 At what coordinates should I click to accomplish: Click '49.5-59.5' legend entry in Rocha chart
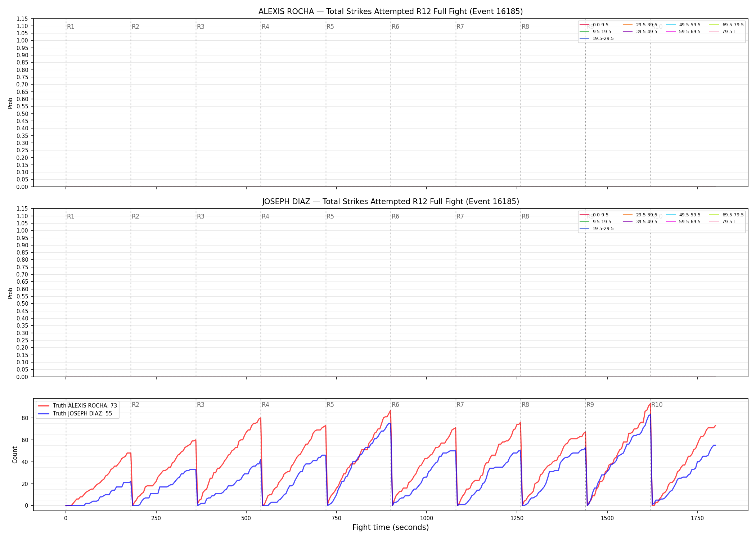click(690, 25)
